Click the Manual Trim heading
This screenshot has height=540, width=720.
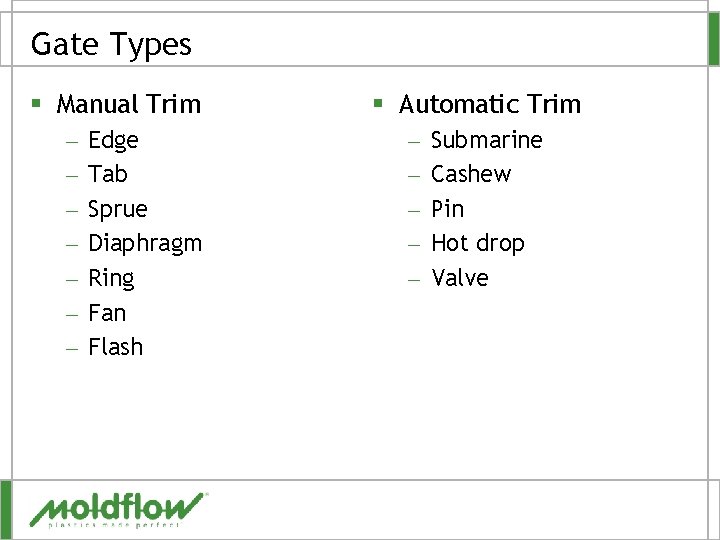tap(129, 104)
